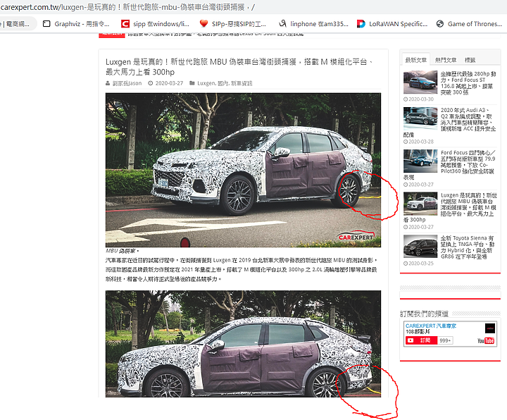The width and height of the screenshot is (507, 420).
Task: Click the Luxgen MBU sidebar thumbnail
Action: point(420,204)
